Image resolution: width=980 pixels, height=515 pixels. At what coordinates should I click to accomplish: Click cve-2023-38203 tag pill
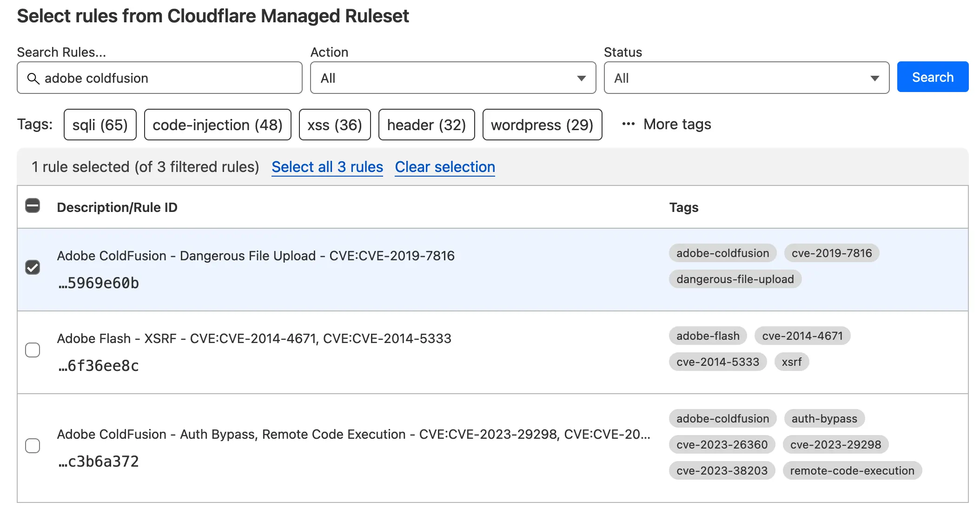click(x=722, y=471)
